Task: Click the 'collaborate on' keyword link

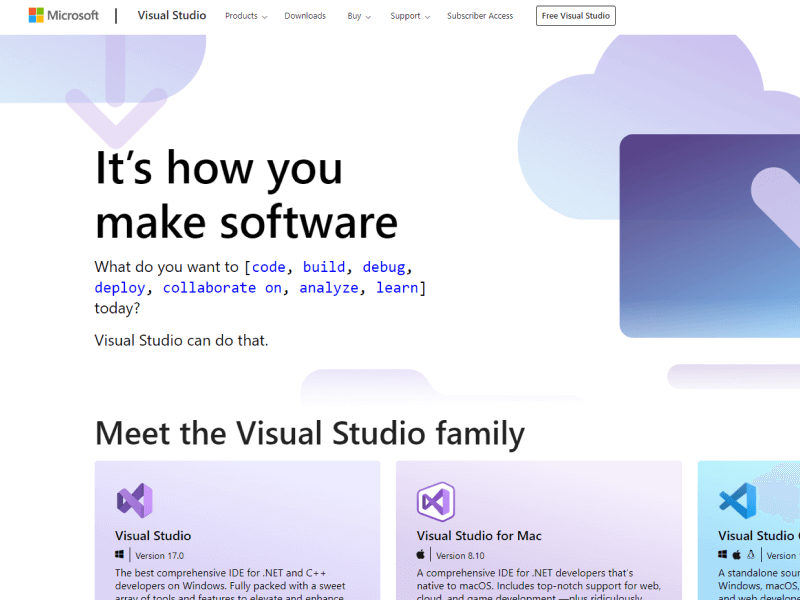Action: click(222, 288)
